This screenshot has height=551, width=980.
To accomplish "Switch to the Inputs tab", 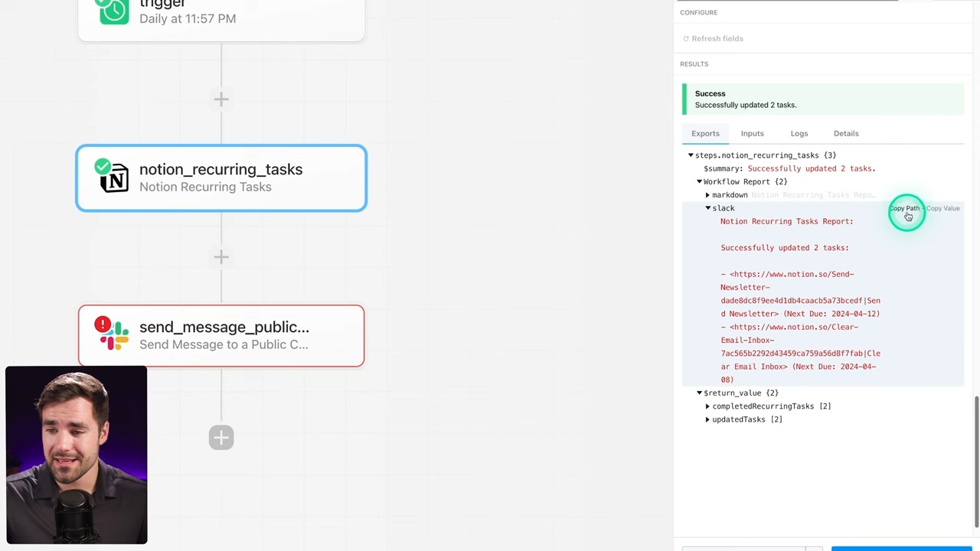I will 752,133.
